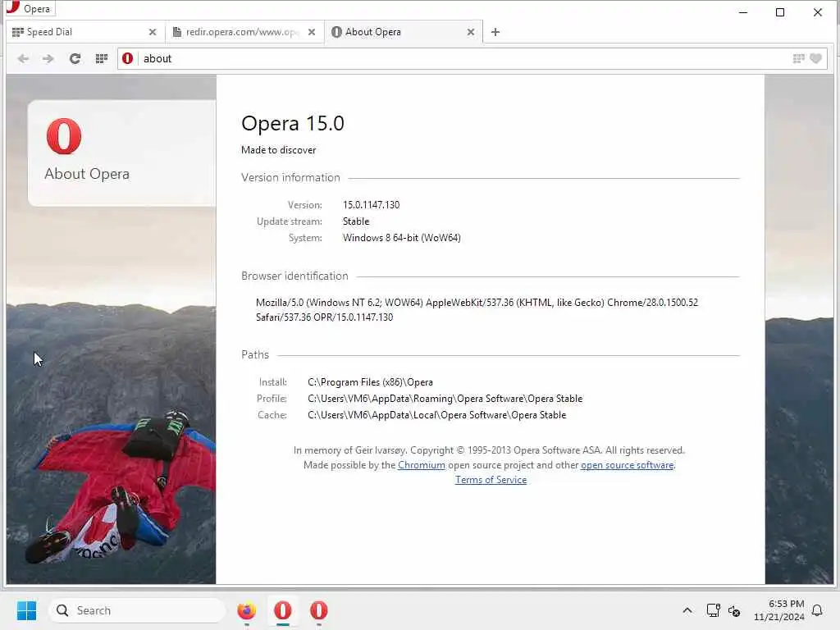Switch to the redir.opera.com tab

244,32
